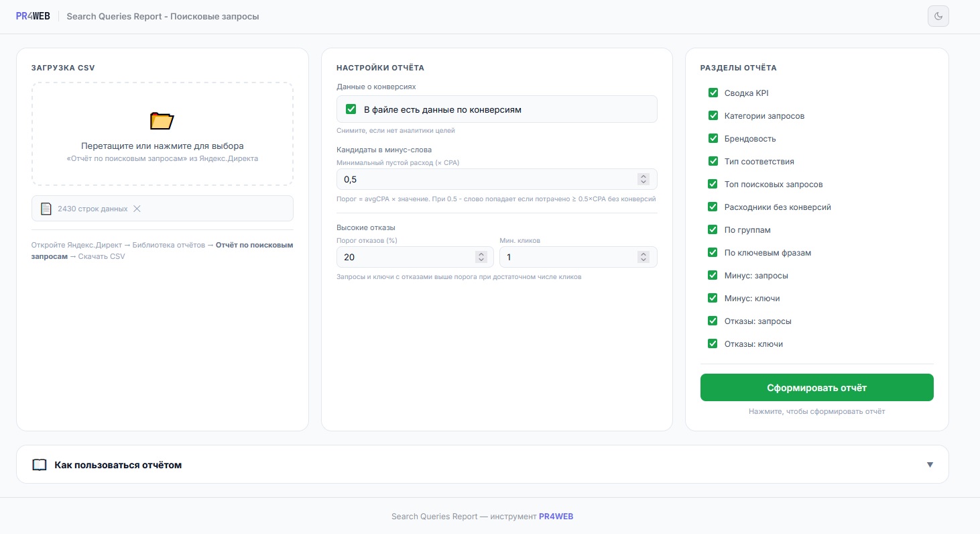Remove the loaded file with the X icon

137,209
